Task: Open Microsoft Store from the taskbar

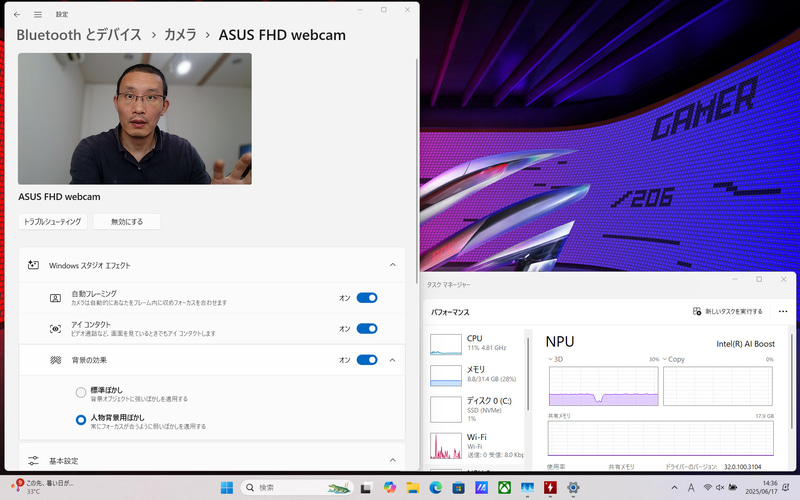Action: [458, 488]
